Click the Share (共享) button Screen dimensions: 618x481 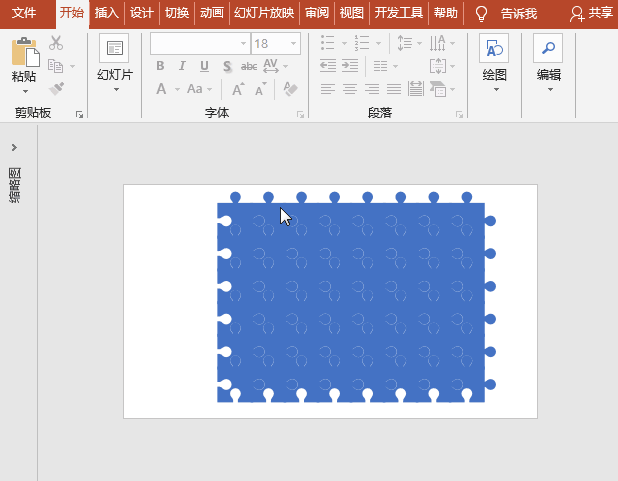591,13
